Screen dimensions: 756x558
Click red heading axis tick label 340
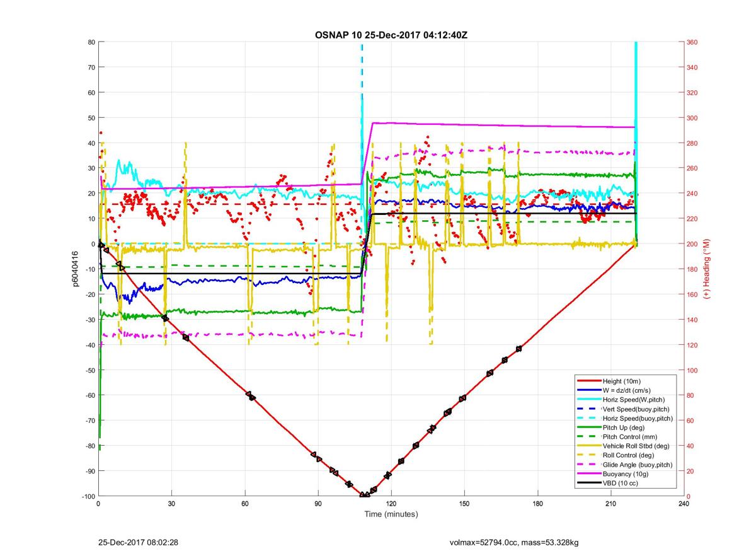692,67
